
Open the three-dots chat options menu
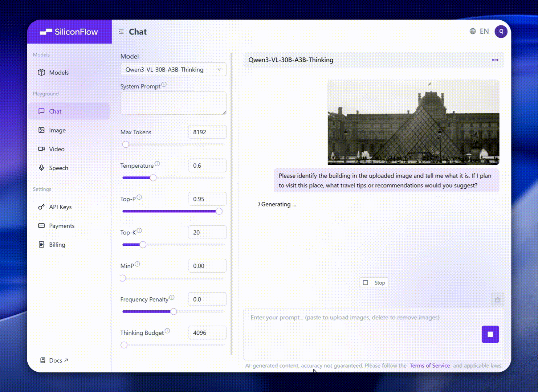pyautogui.click(x=495, y=60)
